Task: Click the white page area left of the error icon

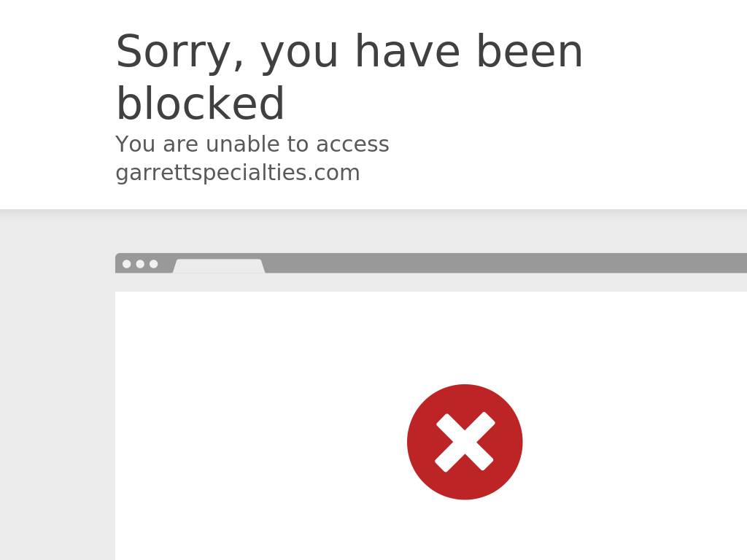Action: (x=260, y=442)
